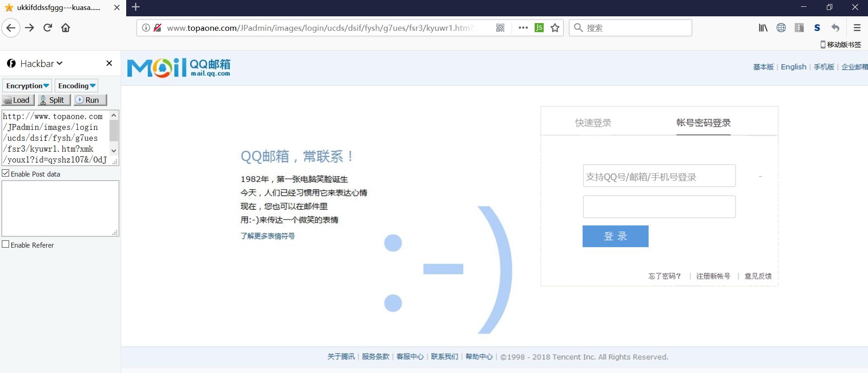
Task: Run the Hackbar request
Action: click(x=90, y=100)
